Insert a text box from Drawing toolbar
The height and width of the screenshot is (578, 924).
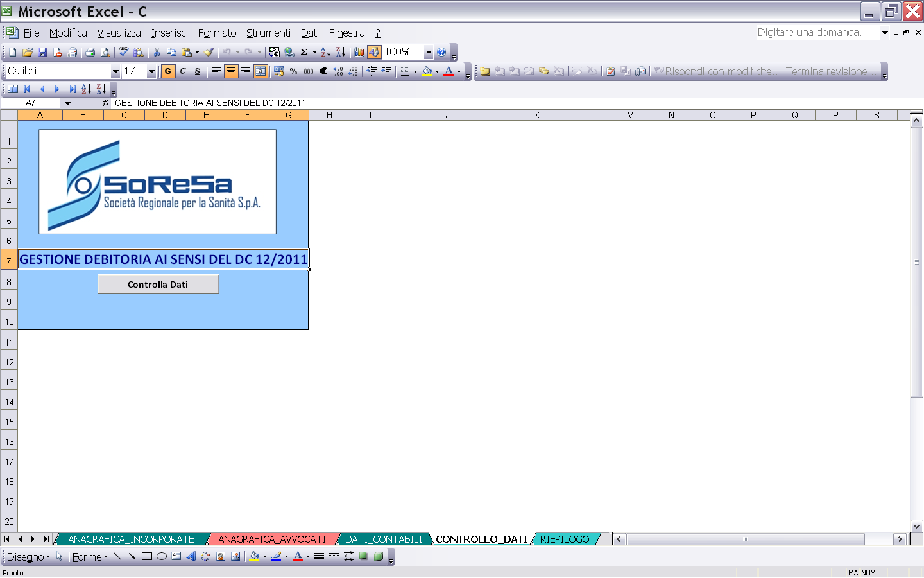point(176,557)
